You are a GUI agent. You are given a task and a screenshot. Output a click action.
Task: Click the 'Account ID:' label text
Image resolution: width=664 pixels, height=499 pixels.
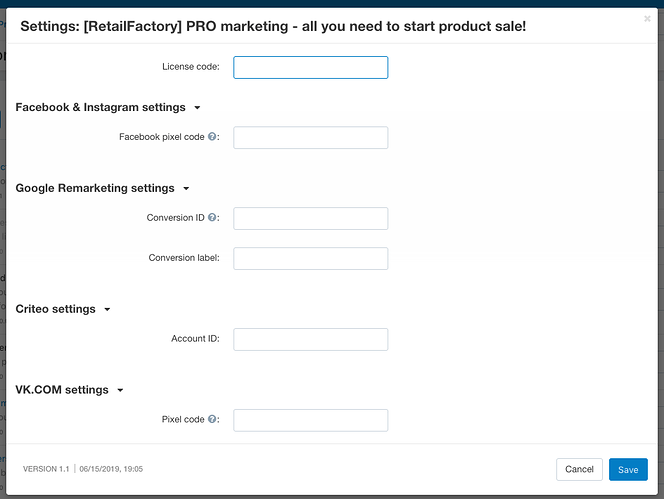(195, 338)
